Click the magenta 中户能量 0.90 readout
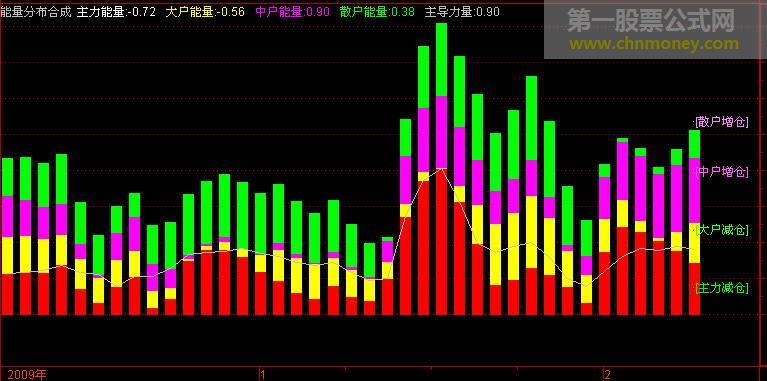The height and width of the screenshot is (381, 767). tap(293, 12)
